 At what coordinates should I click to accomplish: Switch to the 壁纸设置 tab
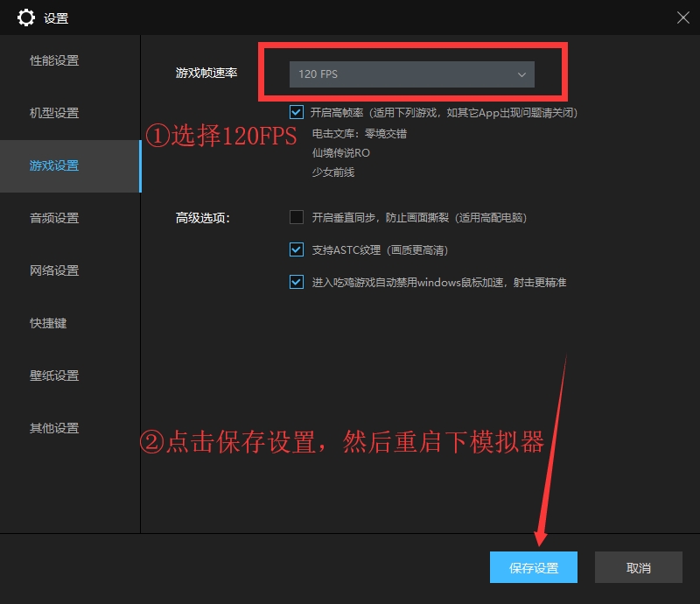(54, 376)
